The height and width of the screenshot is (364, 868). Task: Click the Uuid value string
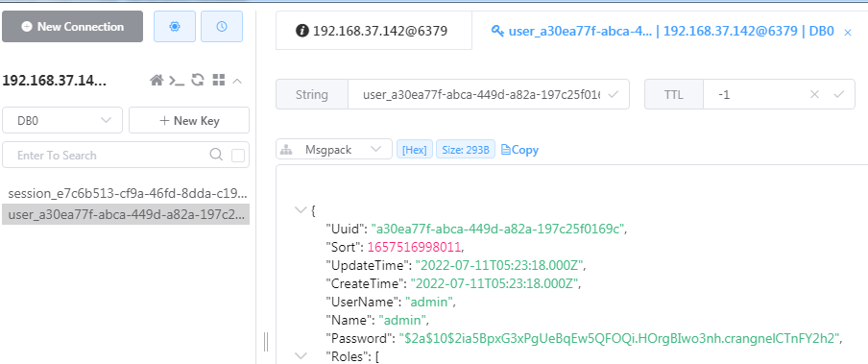498,229
